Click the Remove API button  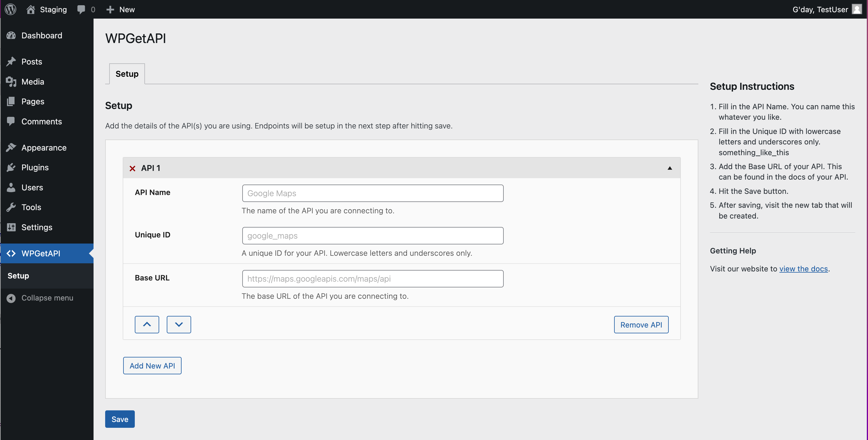tap(641, 324)
